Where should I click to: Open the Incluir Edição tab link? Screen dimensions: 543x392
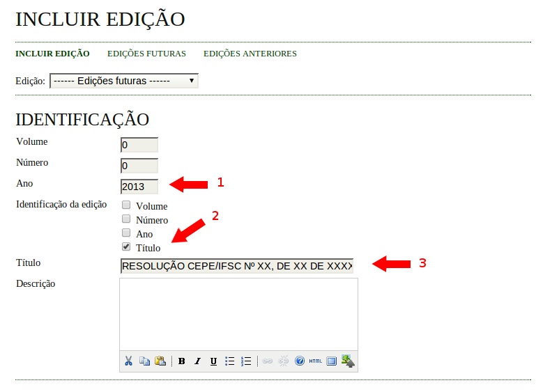52,54
